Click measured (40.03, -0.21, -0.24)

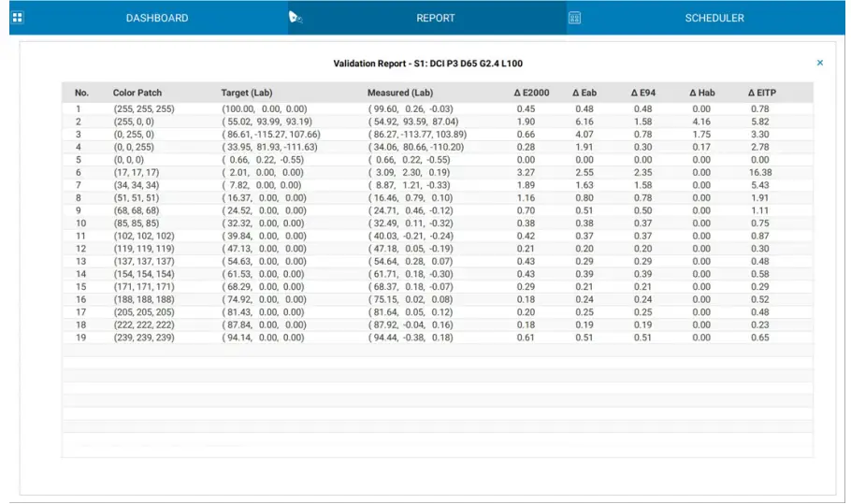point(411,236)
